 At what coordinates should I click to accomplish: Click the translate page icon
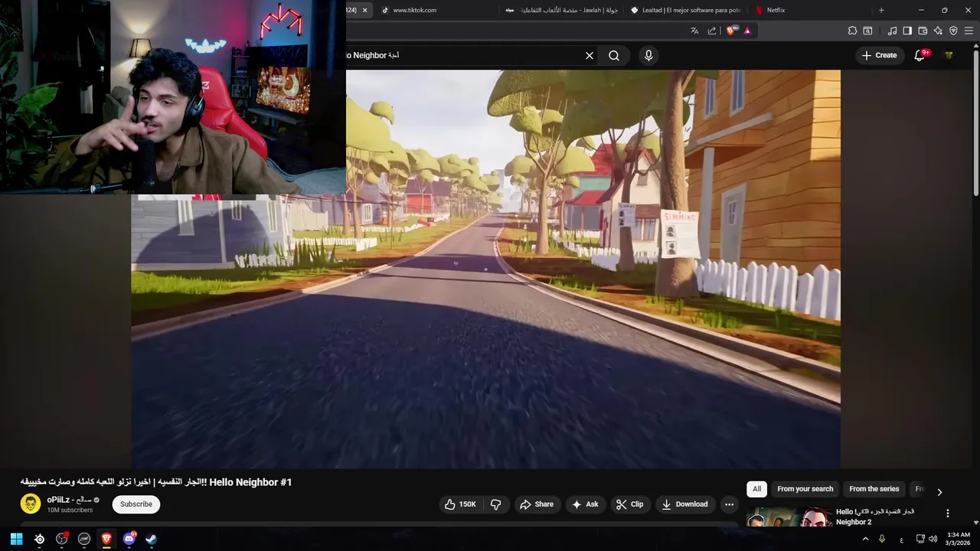(x=694, y=31)
